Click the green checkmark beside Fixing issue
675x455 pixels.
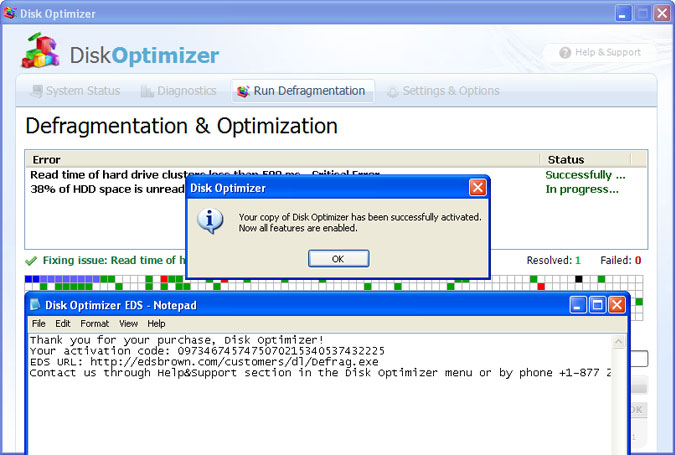point(31,261)
